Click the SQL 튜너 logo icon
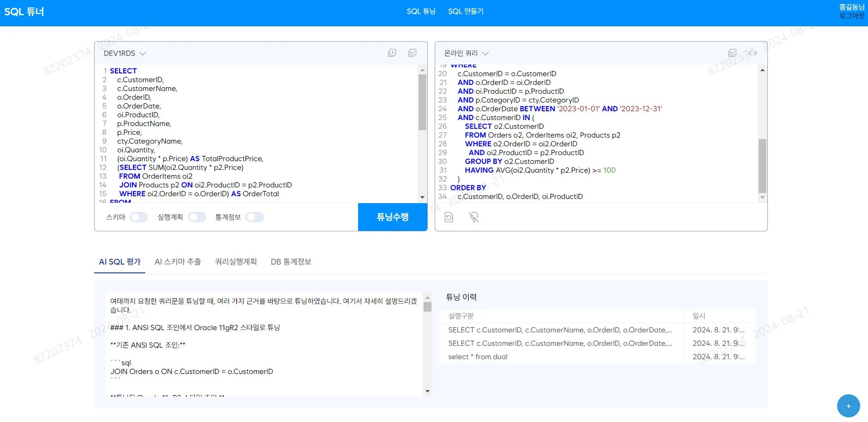This screenshot has width=868, height=422. tap(24, 11)
